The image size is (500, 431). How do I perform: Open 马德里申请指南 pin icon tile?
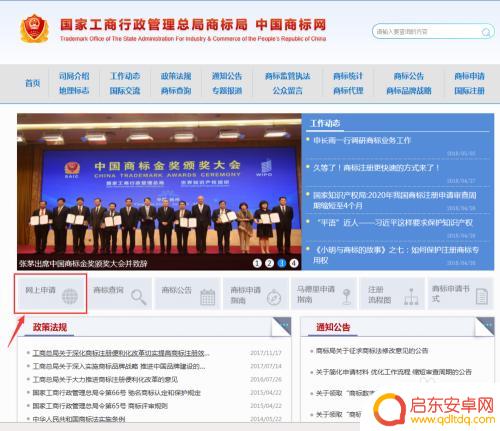coord(324,294)
